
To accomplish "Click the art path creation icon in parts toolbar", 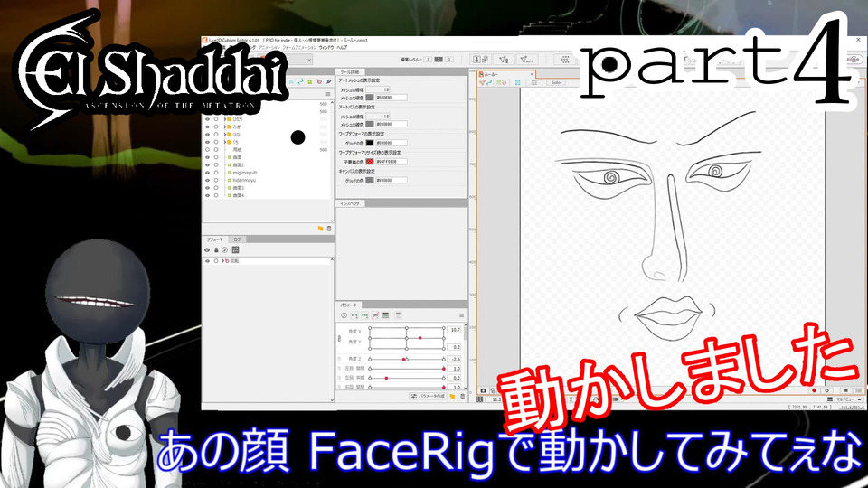I will pyautogui.click(x=300, y=81).
